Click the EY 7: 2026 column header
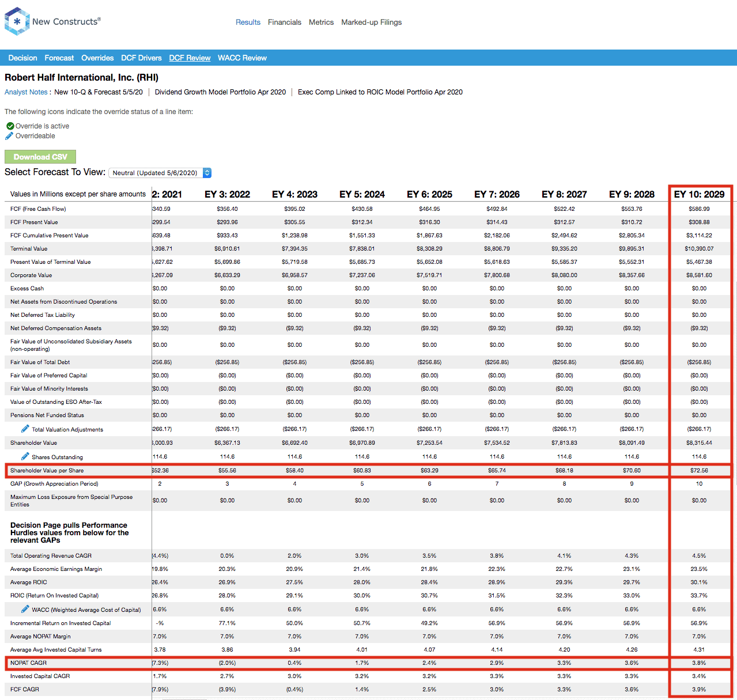The width and height of the screenshot is (737, 700). pyautogui.click(x=497, y=194)
